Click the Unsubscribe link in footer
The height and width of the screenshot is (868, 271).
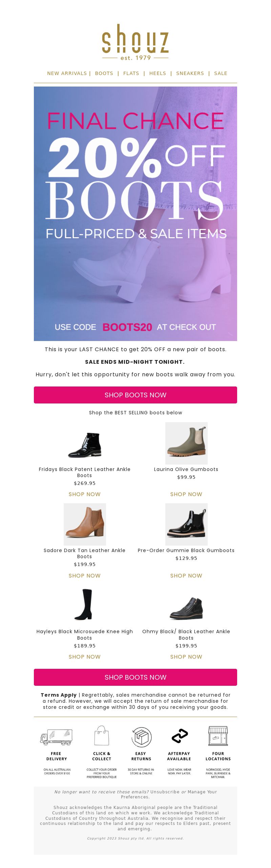pos(165,792)
